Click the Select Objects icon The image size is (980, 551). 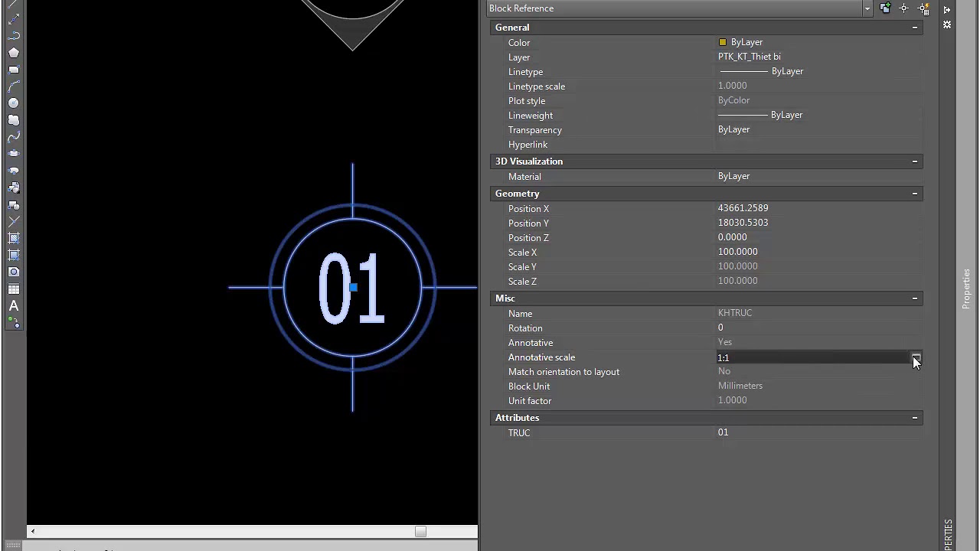click(x=904, y=8)
